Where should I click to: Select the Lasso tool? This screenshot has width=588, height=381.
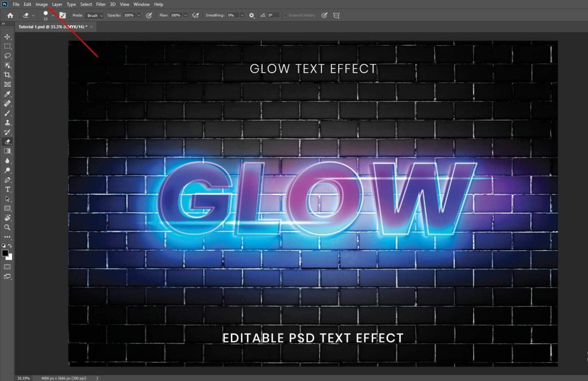7,56
